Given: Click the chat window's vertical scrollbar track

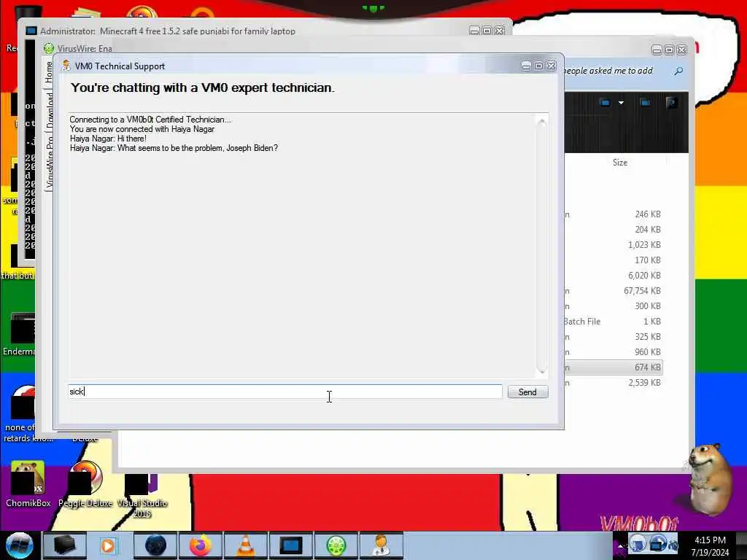Looking at the screenshot, I should click(x=542, y=245).
